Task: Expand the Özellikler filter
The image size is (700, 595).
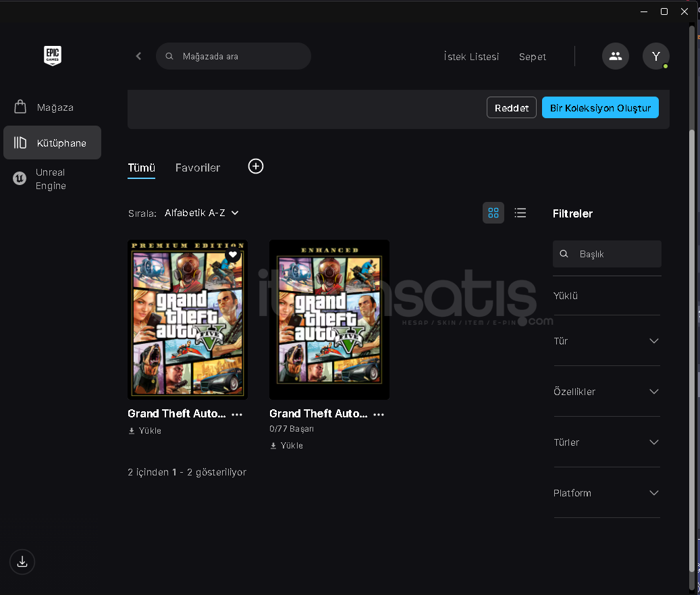Action: point(607,392)
